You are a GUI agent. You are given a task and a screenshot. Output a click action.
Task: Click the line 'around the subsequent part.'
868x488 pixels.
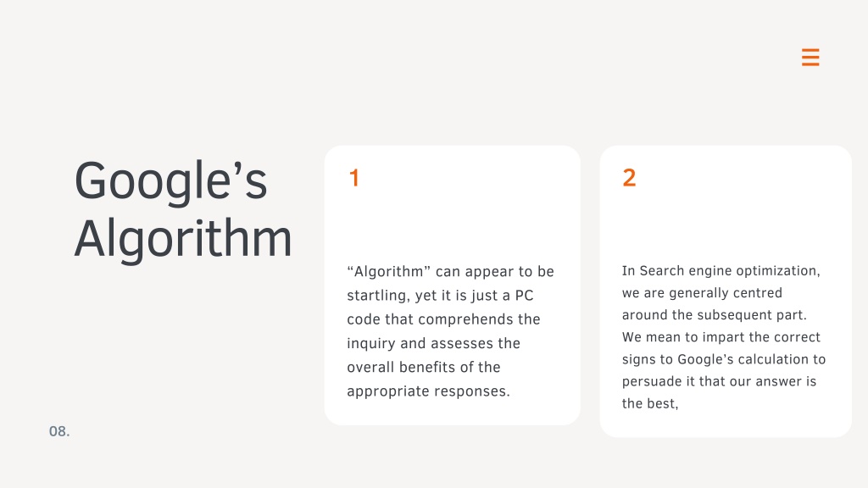point(714,315)
